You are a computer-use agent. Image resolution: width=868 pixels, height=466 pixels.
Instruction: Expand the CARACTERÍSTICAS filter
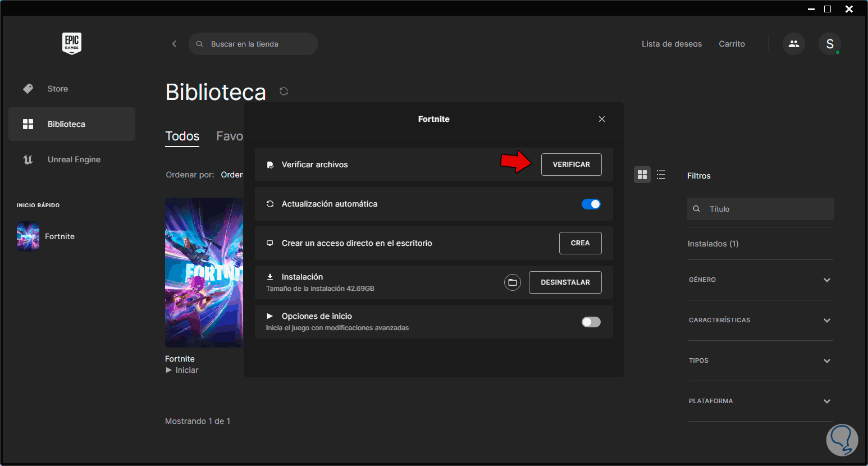click(761, 320)
